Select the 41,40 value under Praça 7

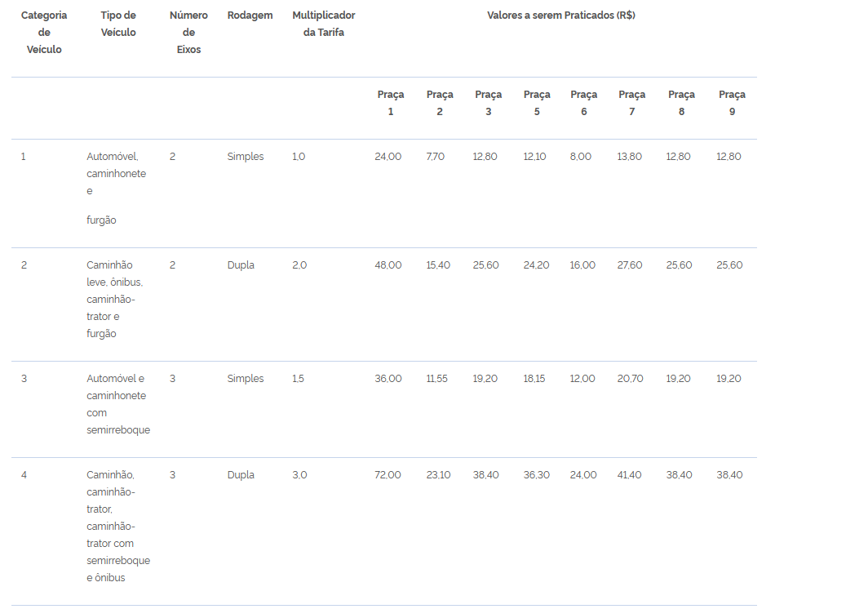(630, 475)
